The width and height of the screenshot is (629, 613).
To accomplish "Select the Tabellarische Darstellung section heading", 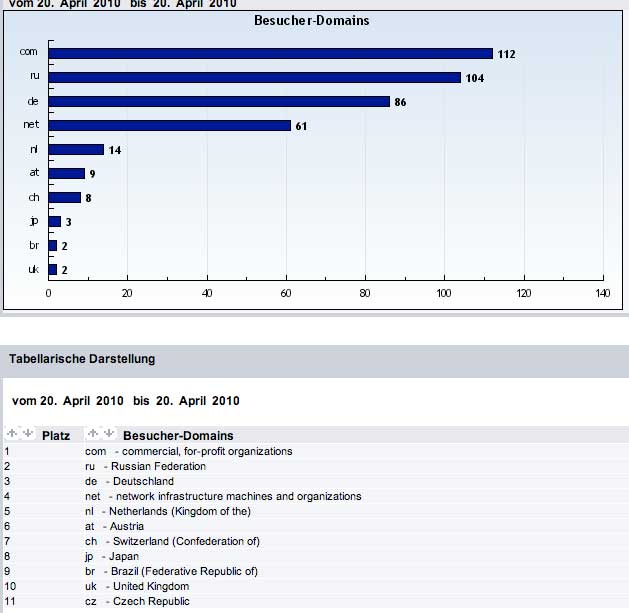I will (x=82, y=358).
